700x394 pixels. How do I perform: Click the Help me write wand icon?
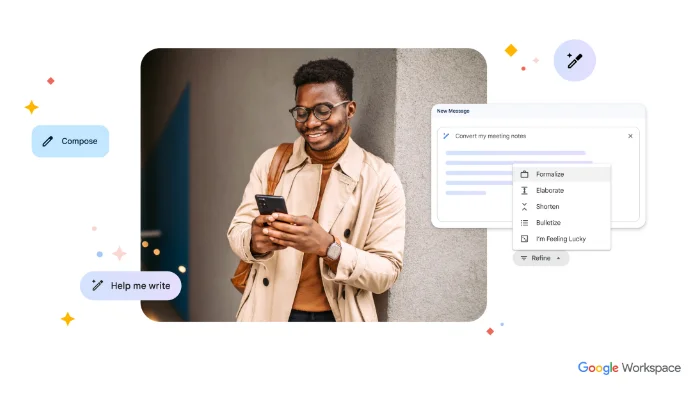point(97,285)
